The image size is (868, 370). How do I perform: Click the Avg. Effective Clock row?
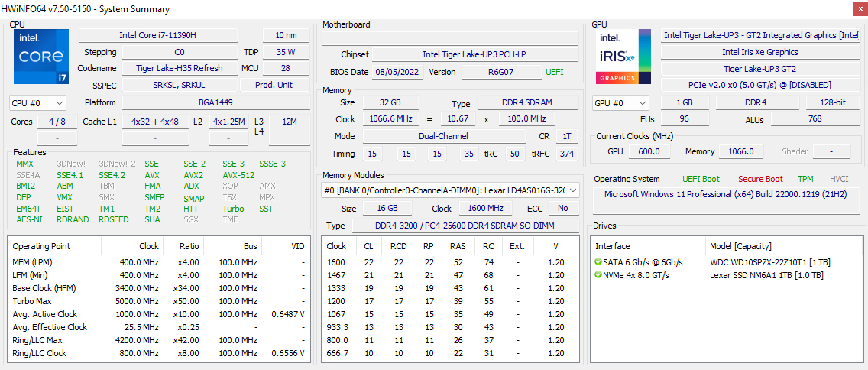158,327
